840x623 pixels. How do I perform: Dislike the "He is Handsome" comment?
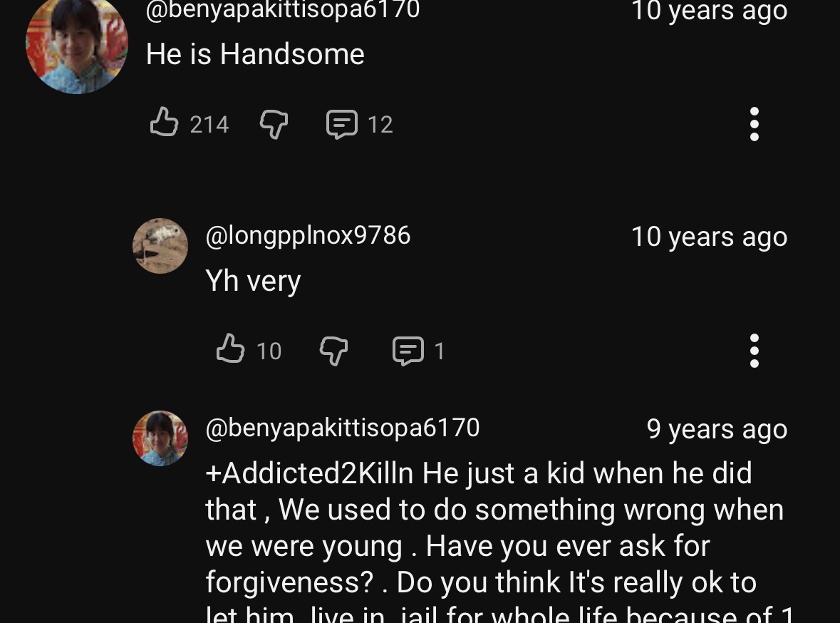(274, 124)
